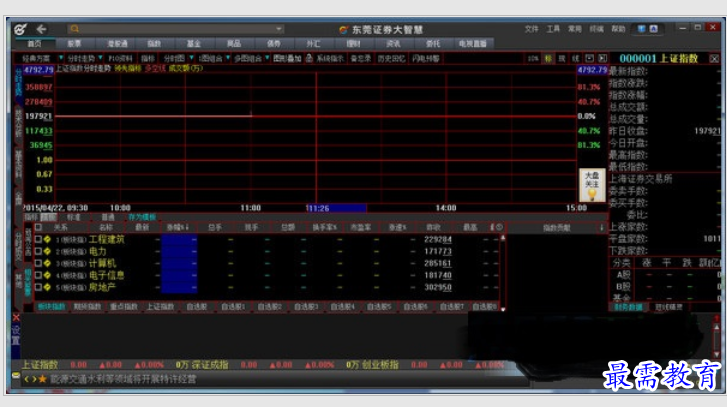This screenshot has width=727, height=407.
Task: Click the yellow diamond icon beside 电力
Action: 47,251
